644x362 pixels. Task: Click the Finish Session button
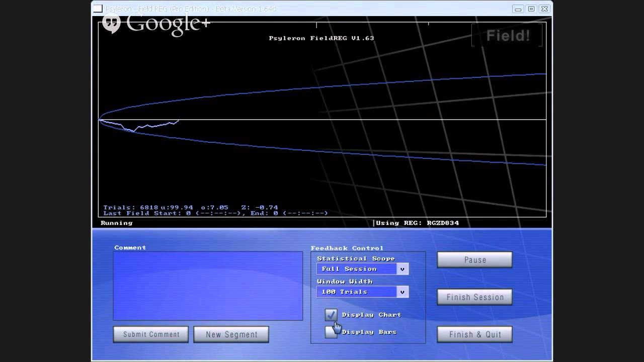coord(474,297)
